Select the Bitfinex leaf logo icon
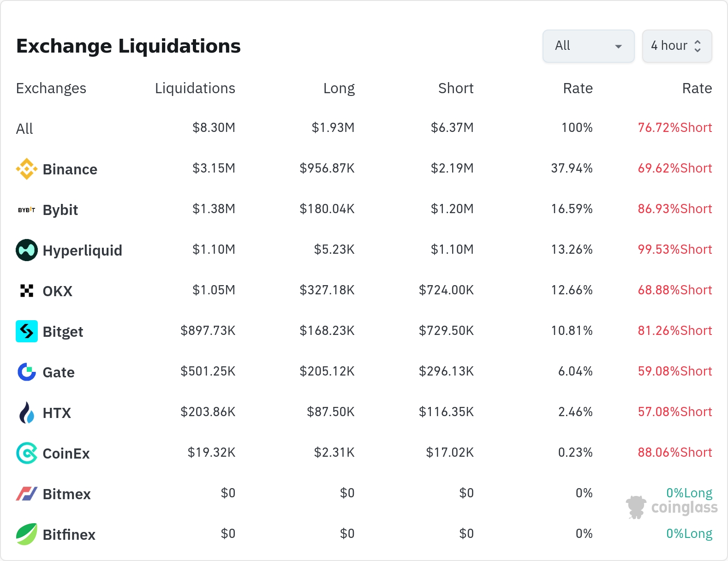This screenshot has height=561, width=728. tap(27, 534)
